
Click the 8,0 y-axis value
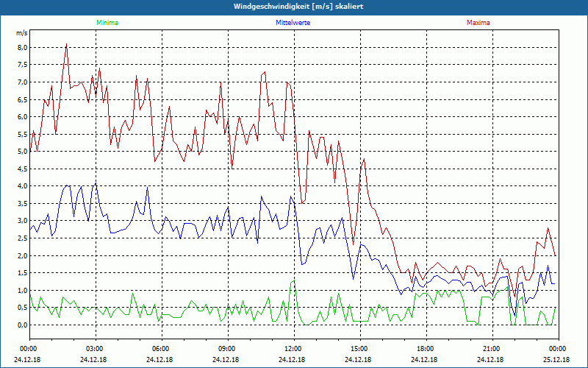tap(22, 47)
